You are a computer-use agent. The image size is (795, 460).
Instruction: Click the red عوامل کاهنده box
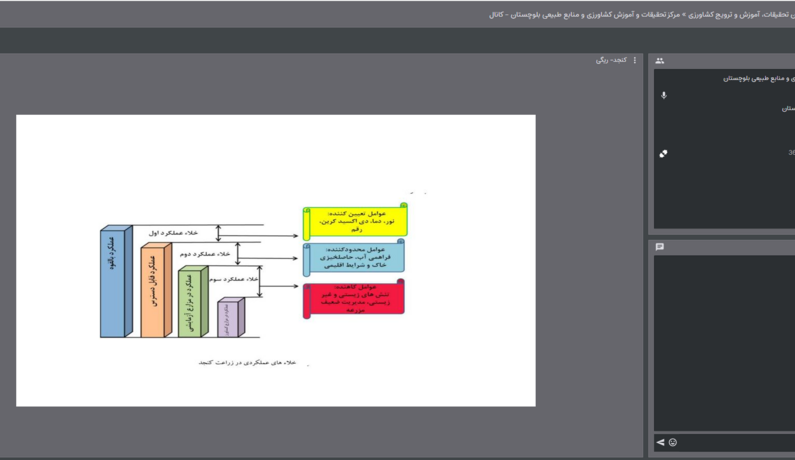click(x=354, y=298)
